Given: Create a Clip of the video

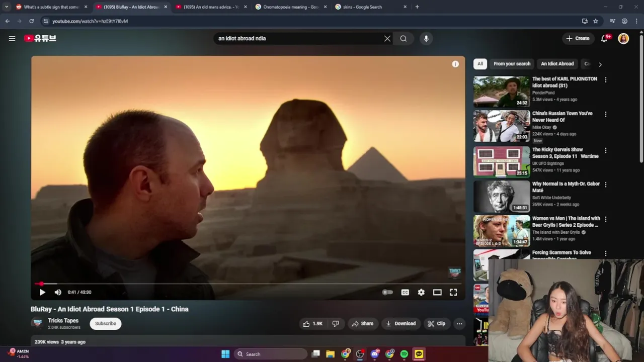Looking at the screenshot, I should pyautogui.click(x=436, y=324).
